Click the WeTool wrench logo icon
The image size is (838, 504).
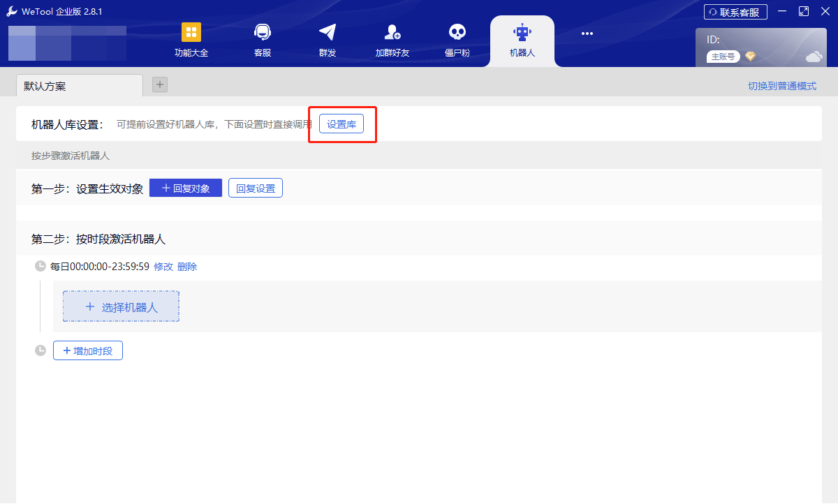point(13,11)
